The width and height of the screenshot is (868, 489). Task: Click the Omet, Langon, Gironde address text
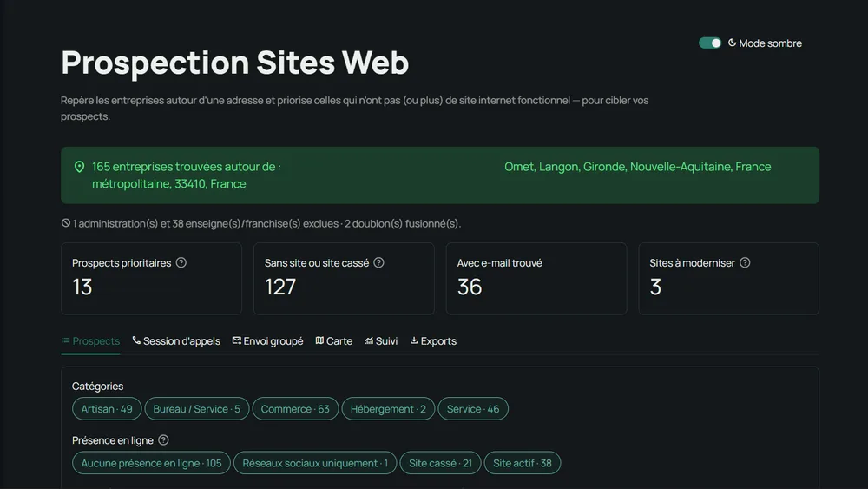(637, 167)
